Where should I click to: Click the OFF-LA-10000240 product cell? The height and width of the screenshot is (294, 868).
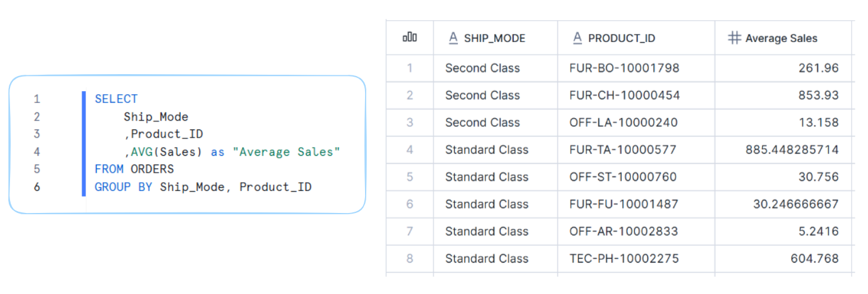pos(623,122)
